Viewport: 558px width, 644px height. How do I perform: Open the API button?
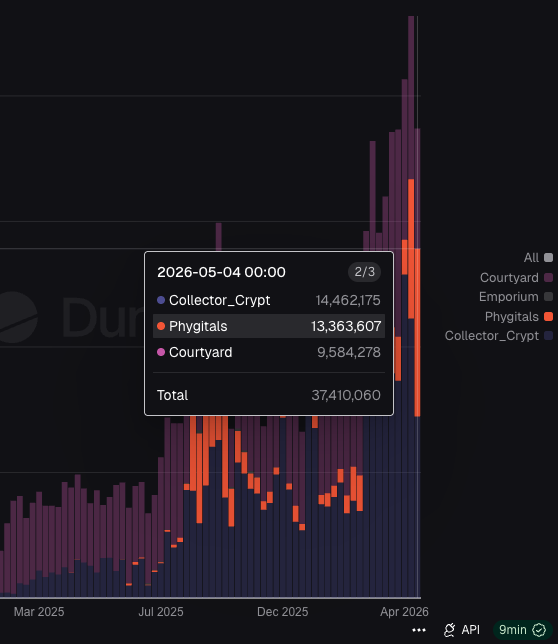click(462, 630)
